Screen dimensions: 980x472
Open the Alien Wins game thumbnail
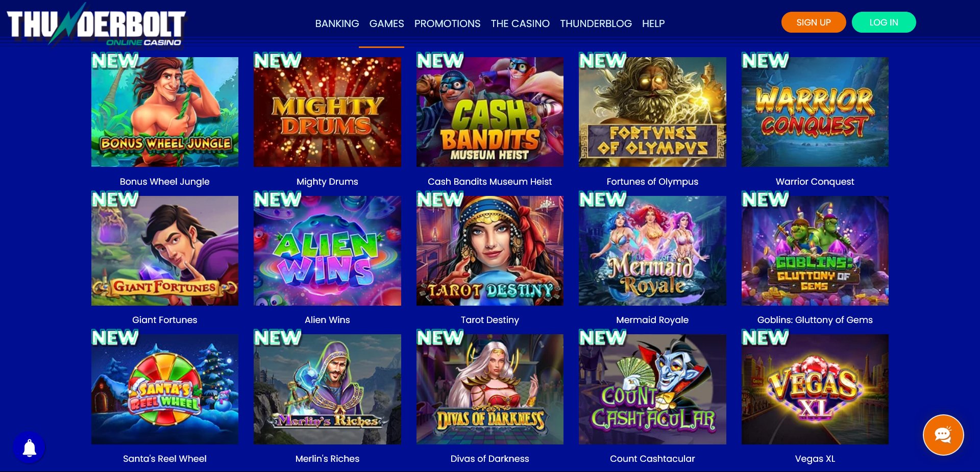[327, 251]
